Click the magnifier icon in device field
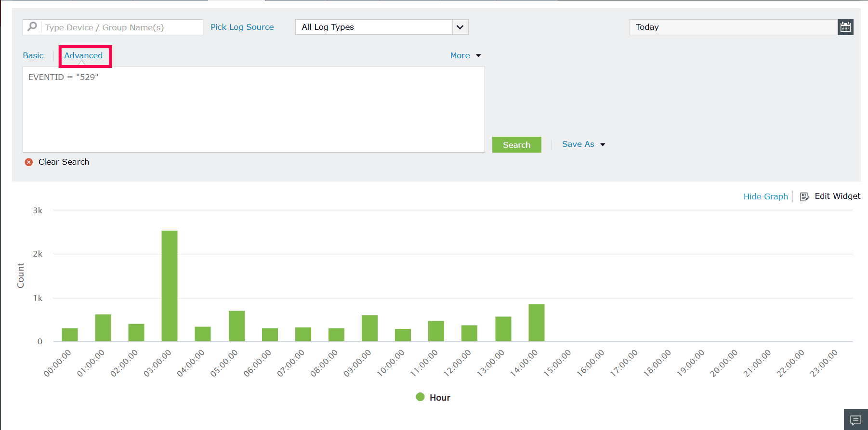 click(32, 27)
